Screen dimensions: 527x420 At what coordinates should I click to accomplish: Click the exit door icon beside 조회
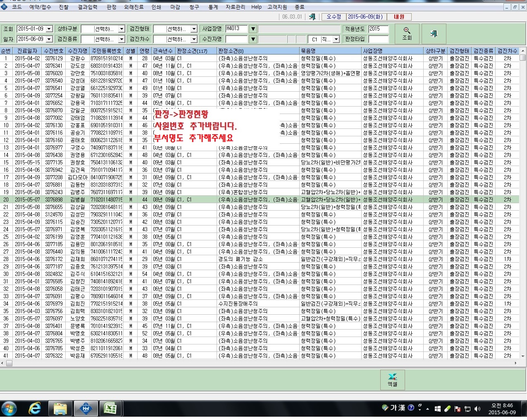[x=434, y=33]
